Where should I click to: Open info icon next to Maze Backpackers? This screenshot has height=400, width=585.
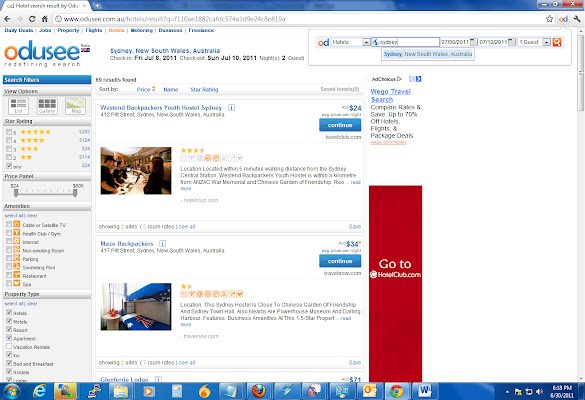162,243
